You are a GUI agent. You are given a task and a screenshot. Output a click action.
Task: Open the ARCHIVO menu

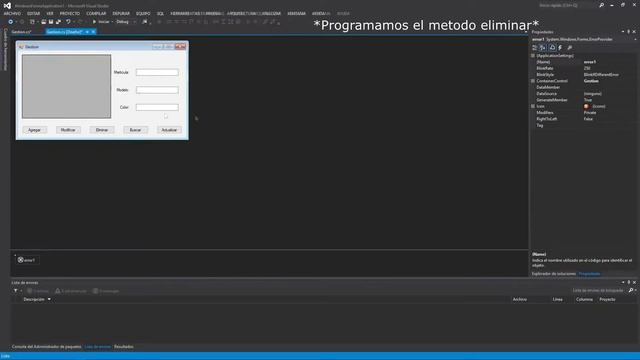click(x=12, y=13)
